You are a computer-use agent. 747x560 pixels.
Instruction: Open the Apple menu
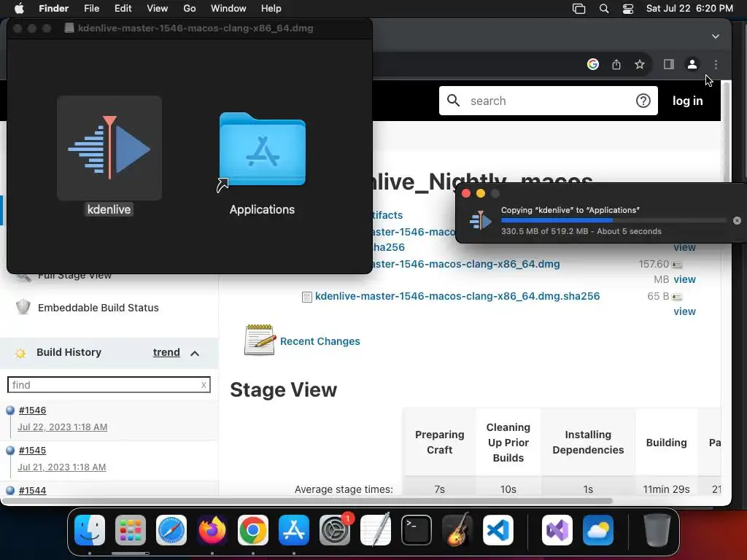click(x=19, y=9)
